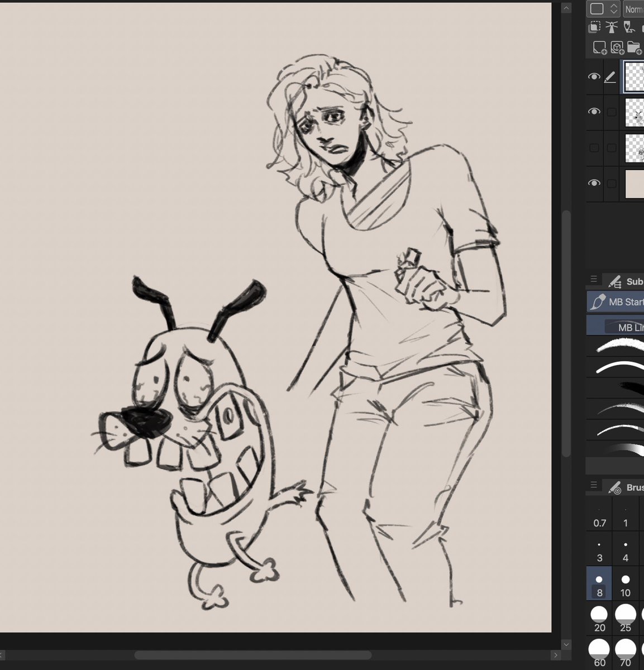Select the third hidden layer thumbnail

[x=634, y=149]
